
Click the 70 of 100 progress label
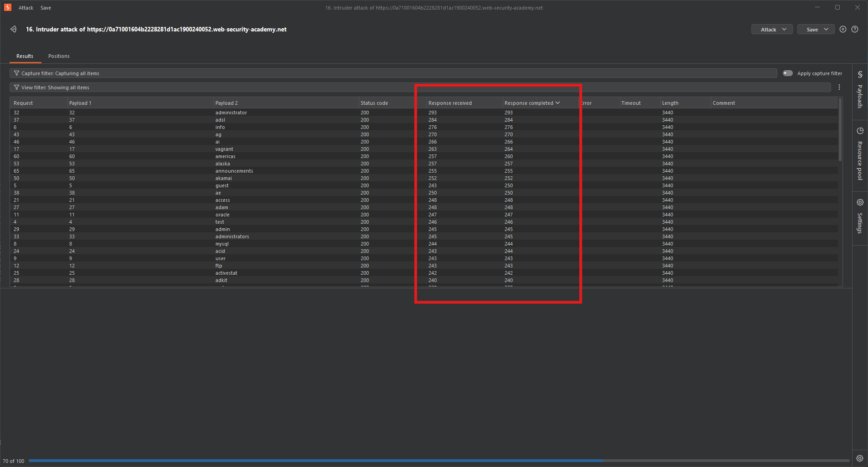(x=14, y=461)
